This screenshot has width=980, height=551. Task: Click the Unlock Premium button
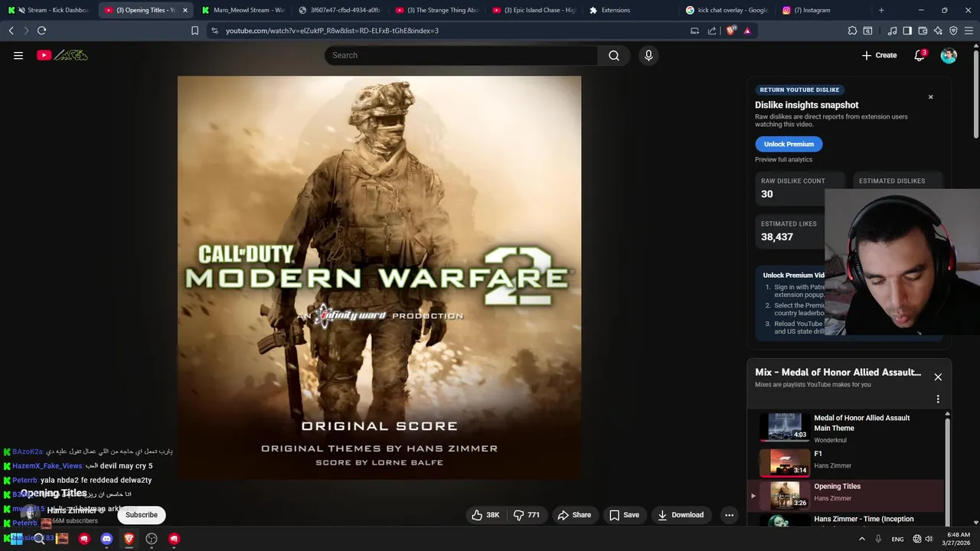coord(789,144)
